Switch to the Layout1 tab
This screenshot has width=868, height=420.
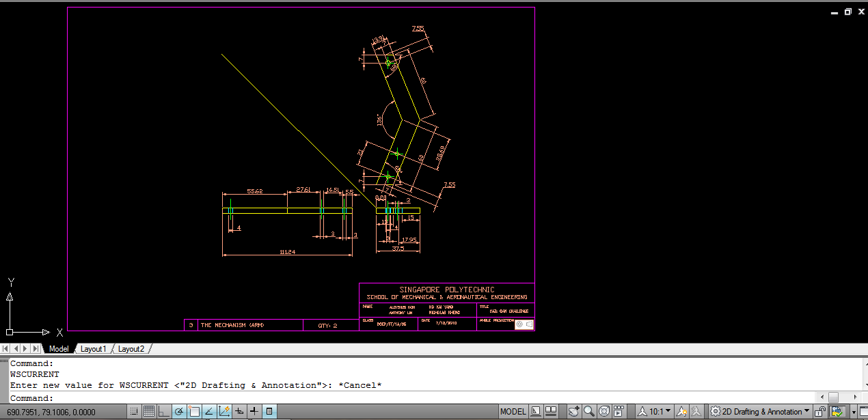pyautogui.click(x=94, y=348)
